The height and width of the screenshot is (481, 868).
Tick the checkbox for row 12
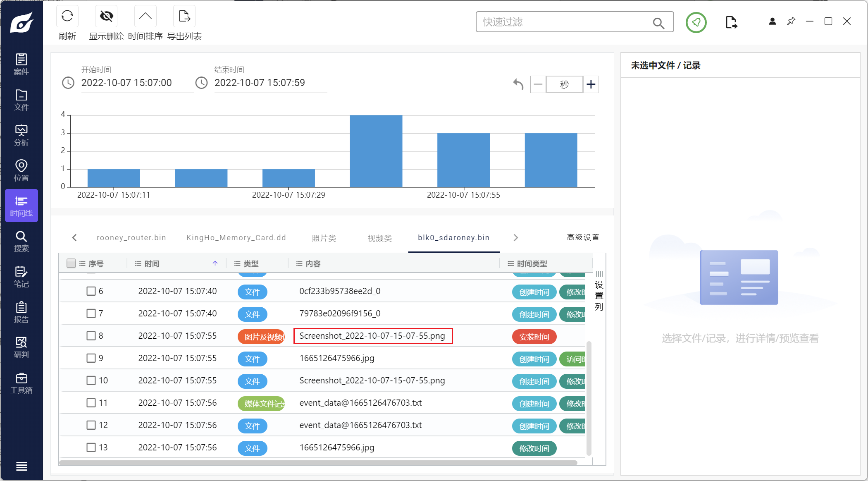coord(91,425)
